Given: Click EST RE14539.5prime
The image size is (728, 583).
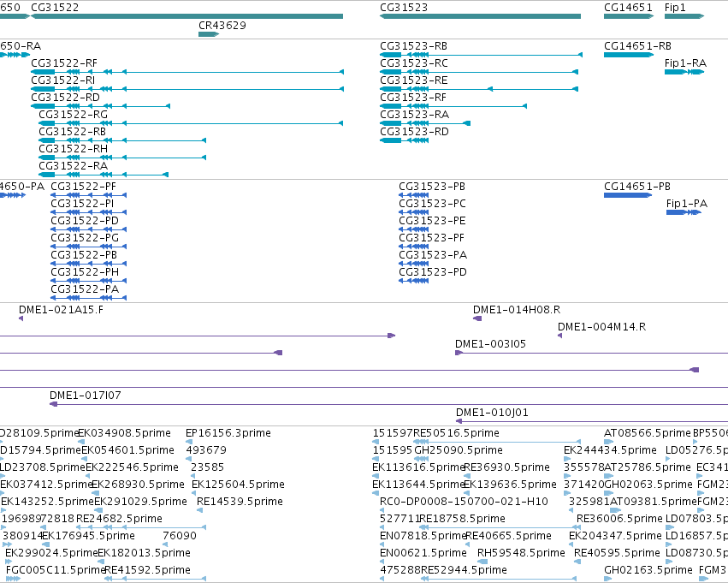Looking at the screenshot, I should click(240, 502).
